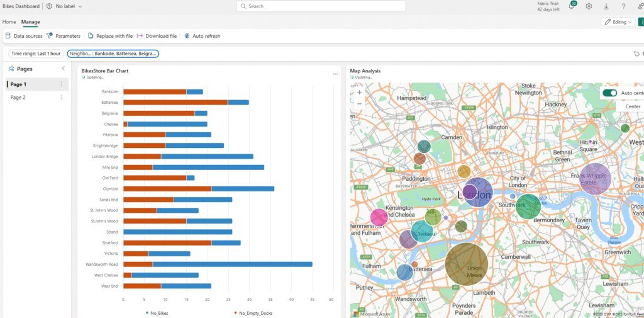Open the Editing mode dropdown

point(618,22)
